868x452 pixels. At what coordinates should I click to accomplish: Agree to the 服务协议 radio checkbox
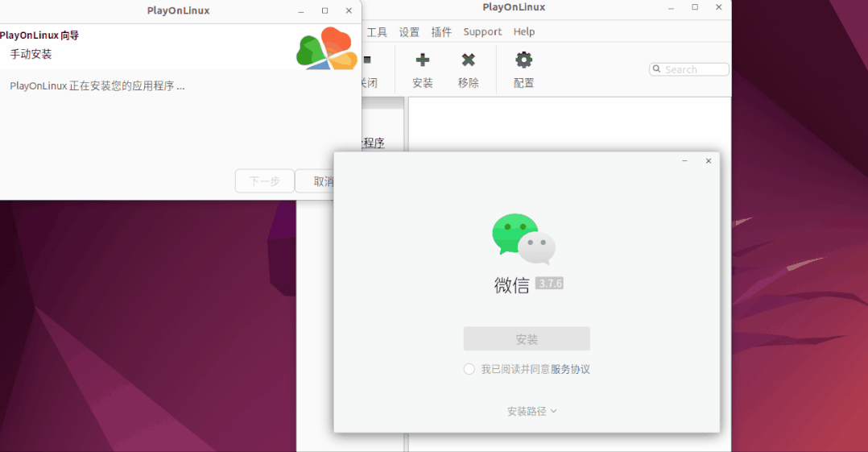469,369
